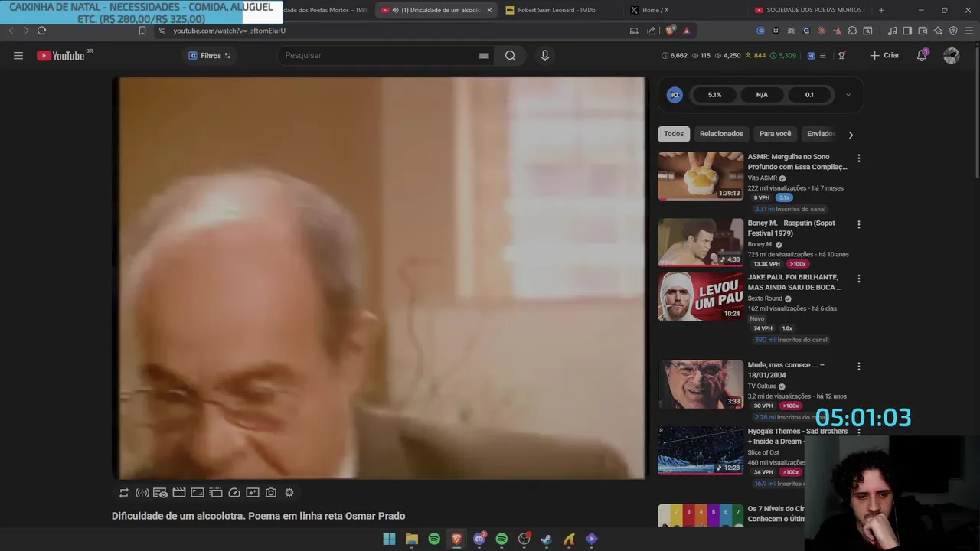Click the clapperboard cinema icon below player
This screenshot has width=980, height=551.
coord(179,493)
